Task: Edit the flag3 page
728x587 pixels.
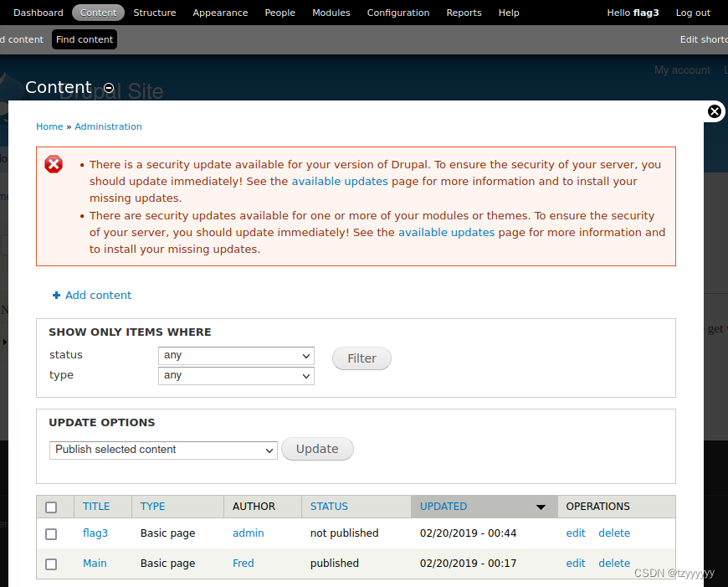Action: coord(576,533)
